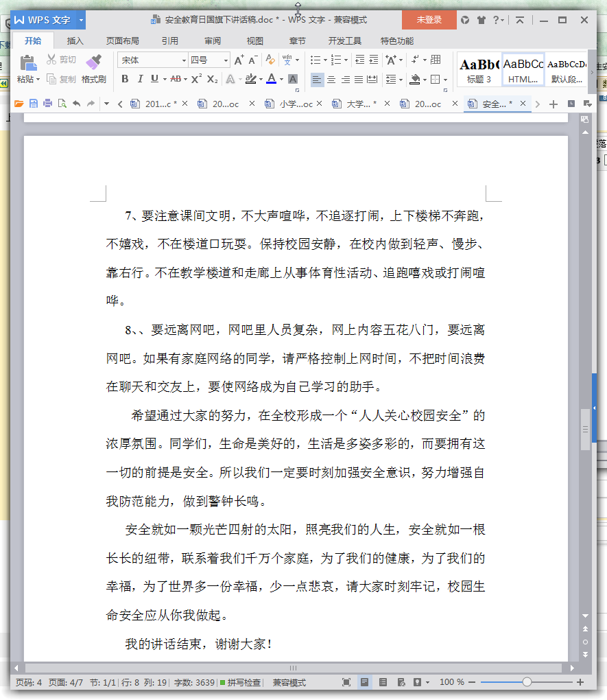This screenshot has width=607, height=700.
Task: Expand the quick access toolbar customize arrow
Action: coord(107,104)
